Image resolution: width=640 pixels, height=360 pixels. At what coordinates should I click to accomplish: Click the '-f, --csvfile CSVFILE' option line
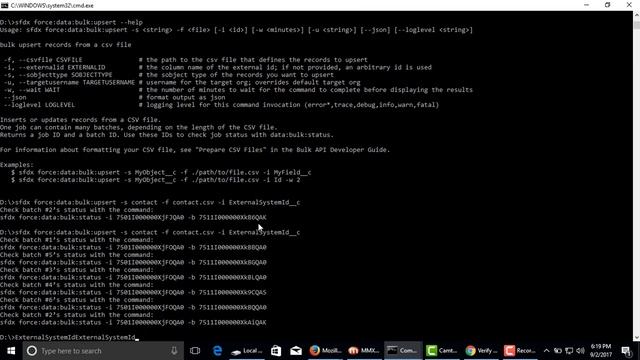click(186, 60)
